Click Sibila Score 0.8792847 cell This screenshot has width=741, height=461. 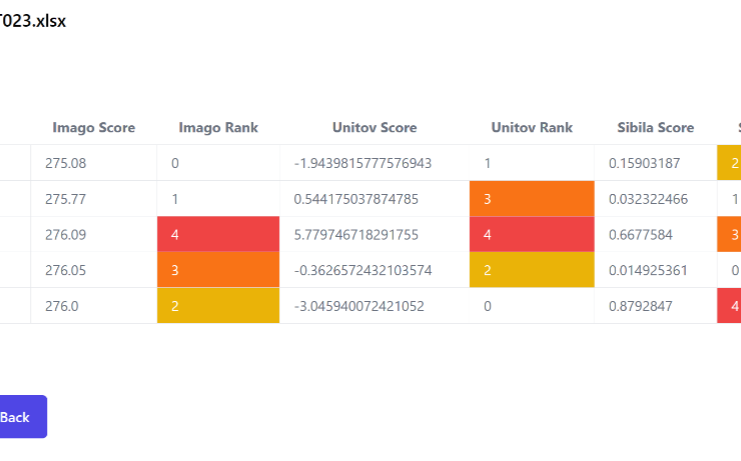coord(655,306)
